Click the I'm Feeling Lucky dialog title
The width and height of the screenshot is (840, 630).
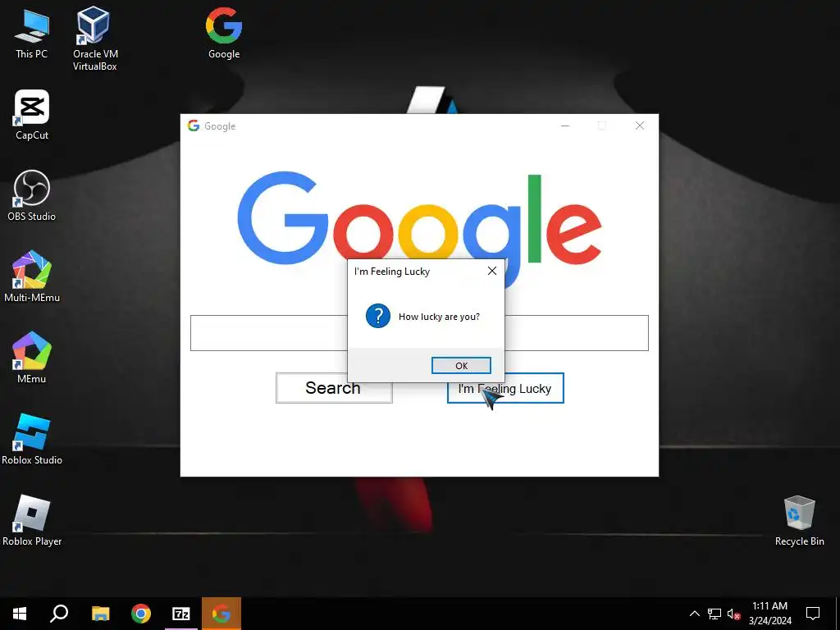(x=392, y=271)
